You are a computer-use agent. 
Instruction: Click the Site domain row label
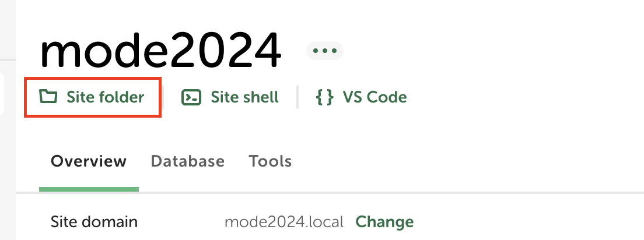point(94,222)
